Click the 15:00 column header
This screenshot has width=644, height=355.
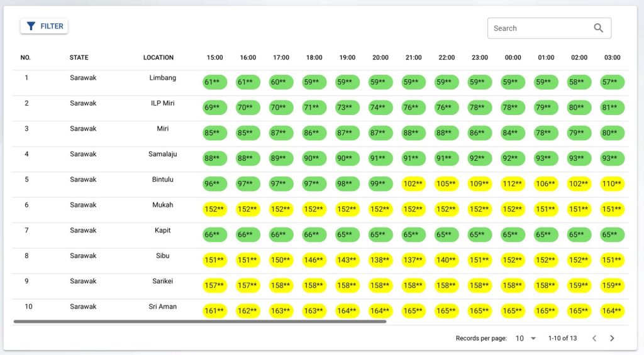click(215, 57)
